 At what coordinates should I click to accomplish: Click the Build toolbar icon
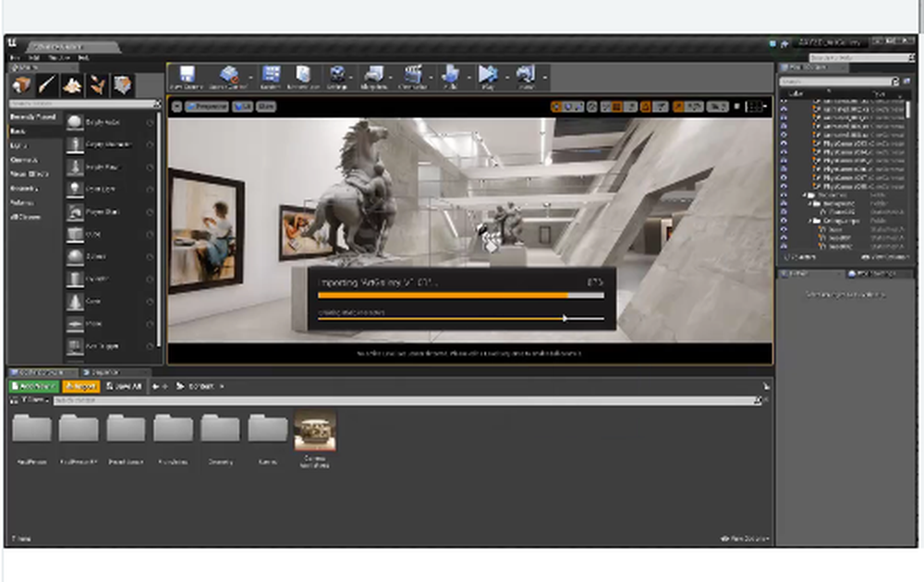(x=450, y=75)
